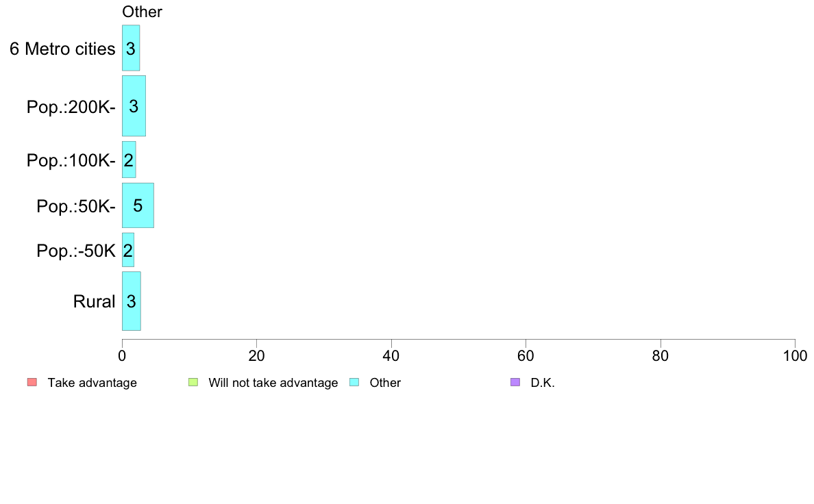Click the 40 tick on x-axis

[391, 356]
